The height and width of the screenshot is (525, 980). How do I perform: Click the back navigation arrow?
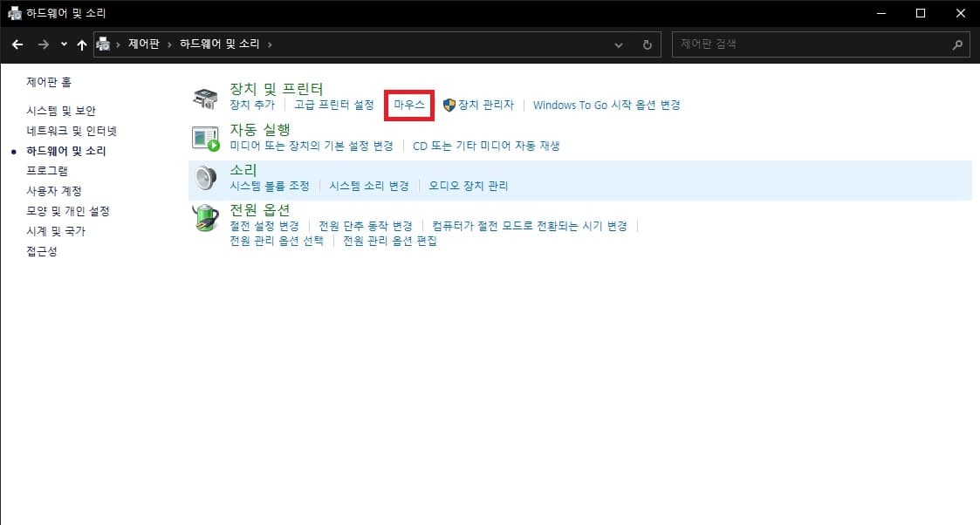[17, 44]
